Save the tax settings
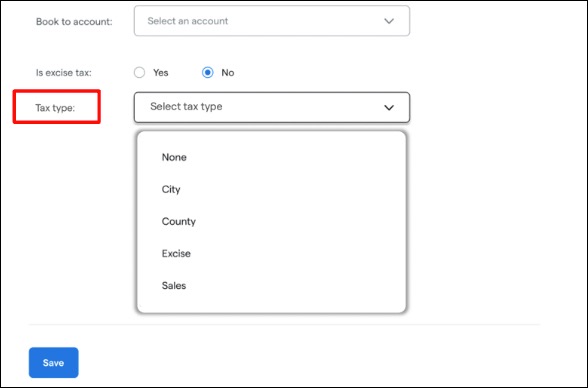588x388 pixels. click(x=54, y=363)
